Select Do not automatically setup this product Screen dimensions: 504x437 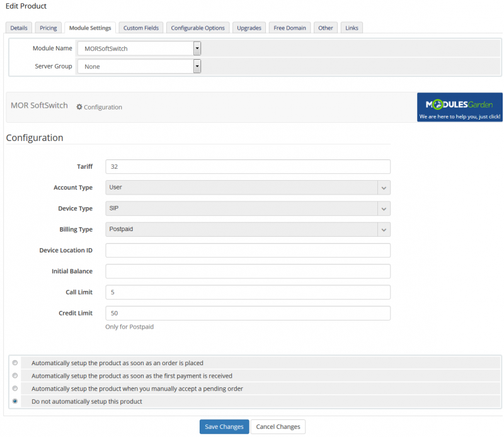coord(14,402)
